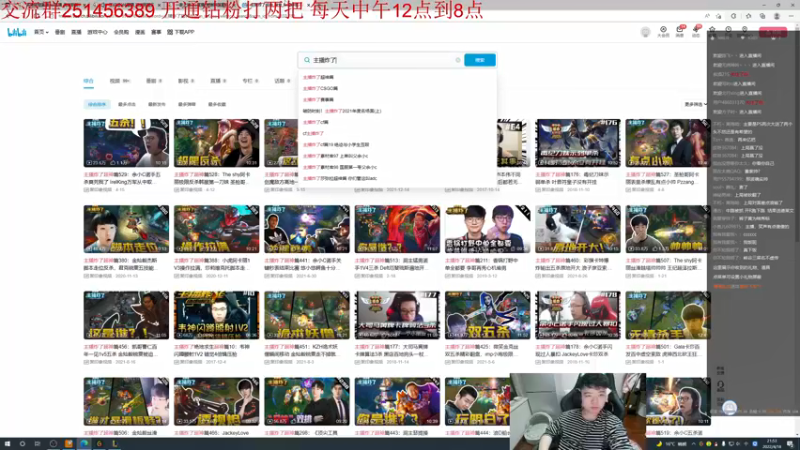Focus the search input with 主播炸了
The width and height of the screenshot is (800, 450).
(x=381, y=60)
